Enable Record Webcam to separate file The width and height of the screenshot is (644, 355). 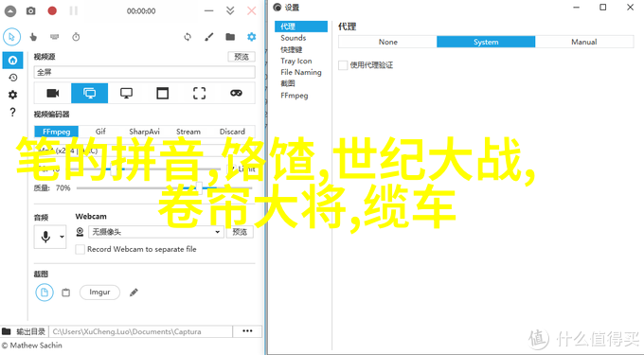(80, 249)
